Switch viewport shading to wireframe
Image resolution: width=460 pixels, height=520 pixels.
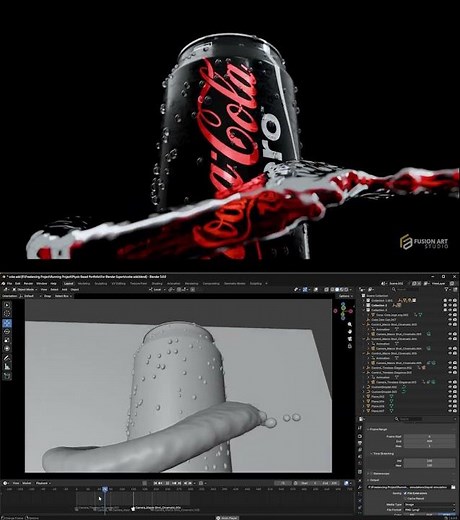[x=332, y=289]
